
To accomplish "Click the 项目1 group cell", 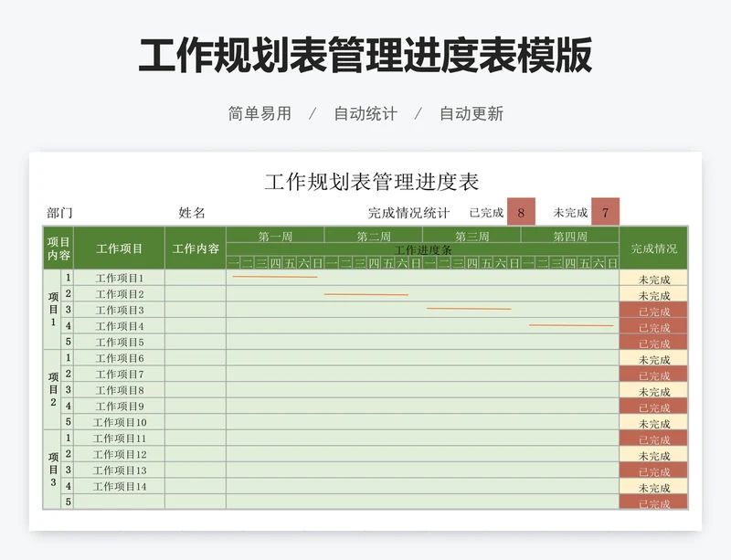I will [52, 310].
